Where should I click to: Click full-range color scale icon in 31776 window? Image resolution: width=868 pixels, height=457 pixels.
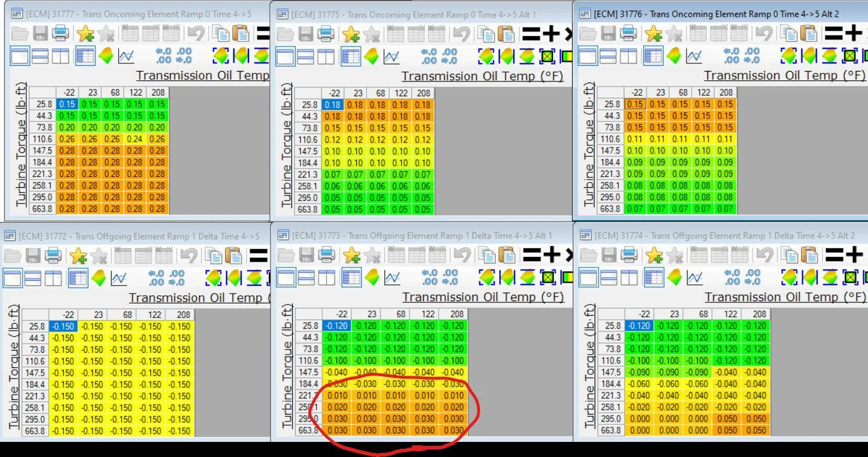point(789,56)
